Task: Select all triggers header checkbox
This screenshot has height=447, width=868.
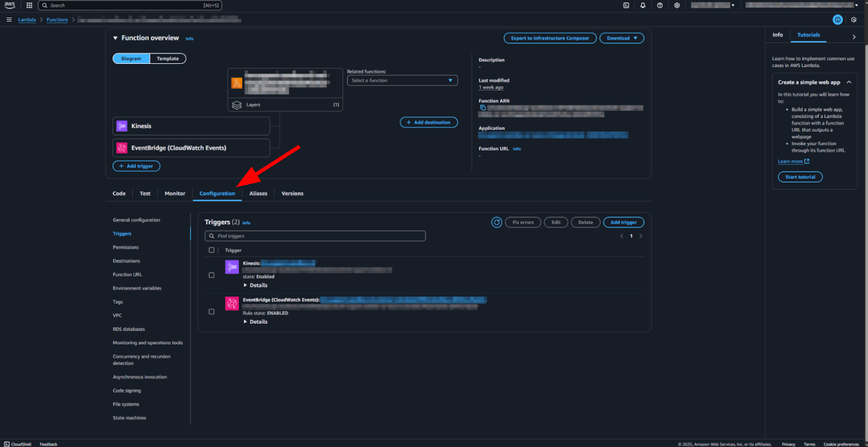Action: (212, 250)
